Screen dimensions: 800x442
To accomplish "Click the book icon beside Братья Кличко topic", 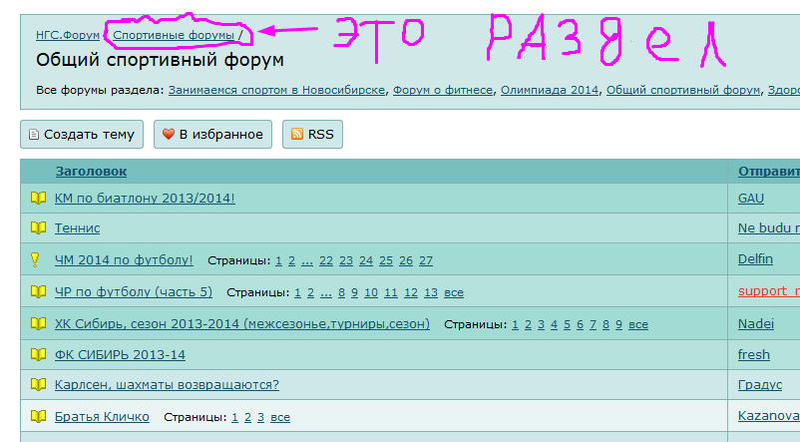I will 38,416.
